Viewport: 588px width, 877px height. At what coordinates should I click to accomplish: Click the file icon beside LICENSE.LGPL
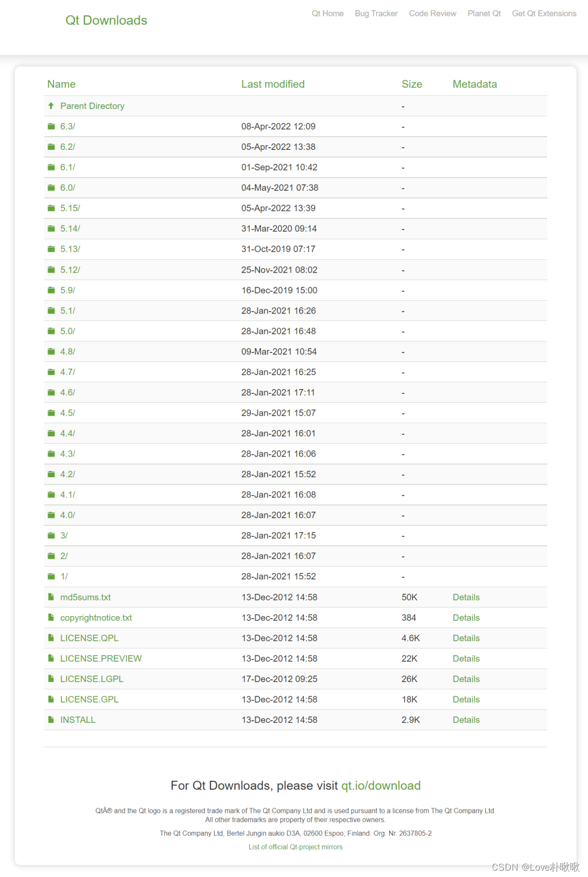point(51,679)
